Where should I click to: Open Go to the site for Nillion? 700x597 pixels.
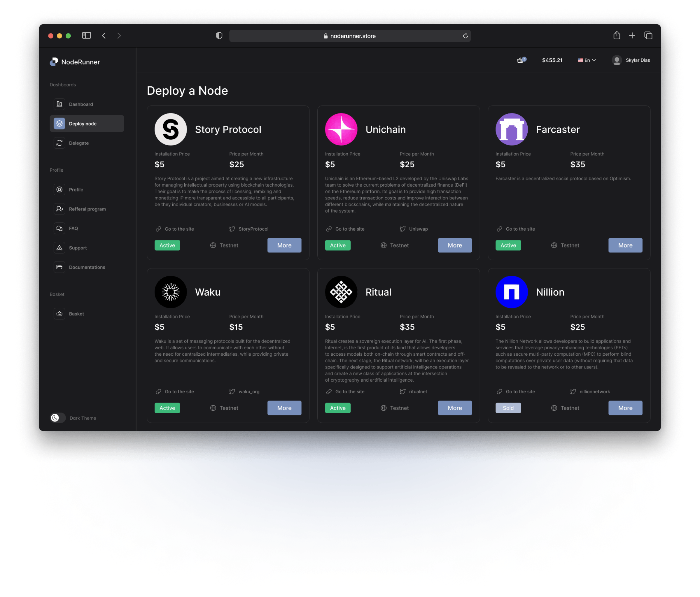tap(516, 392)
